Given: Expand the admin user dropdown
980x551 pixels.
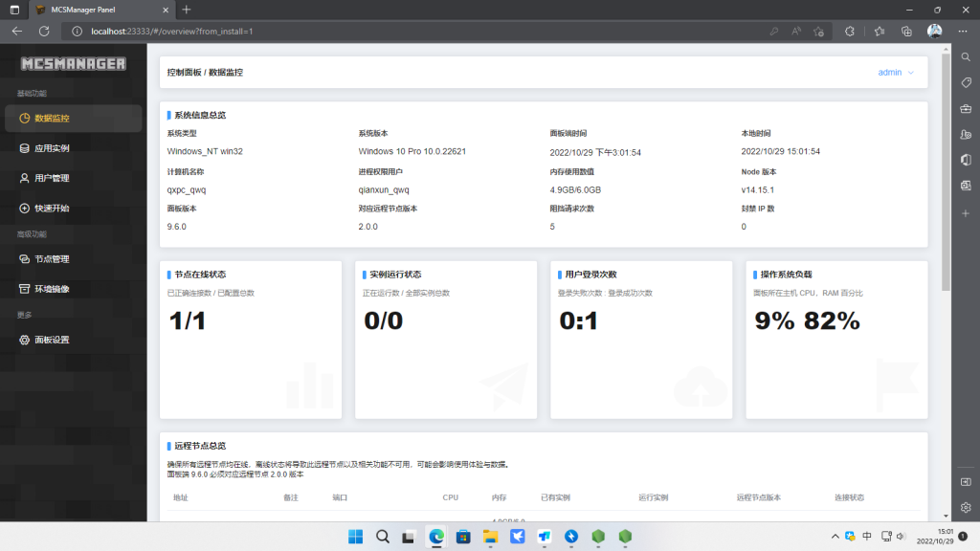Looking at the screenshot, I should tap(896, 73).
